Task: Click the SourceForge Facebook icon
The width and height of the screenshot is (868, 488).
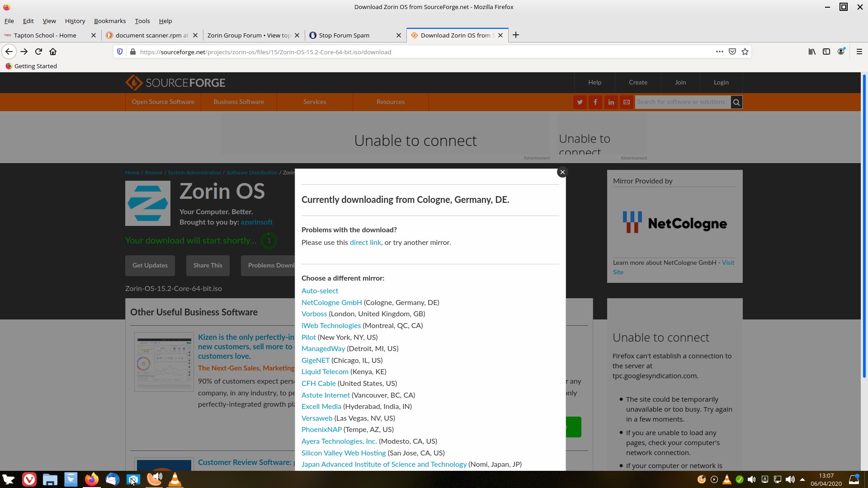Action: [595, 102]
